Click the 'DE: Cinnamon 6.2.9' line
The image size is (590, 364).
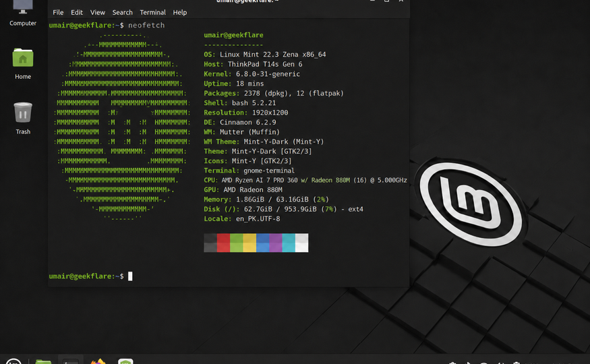[x=239, y=122]
